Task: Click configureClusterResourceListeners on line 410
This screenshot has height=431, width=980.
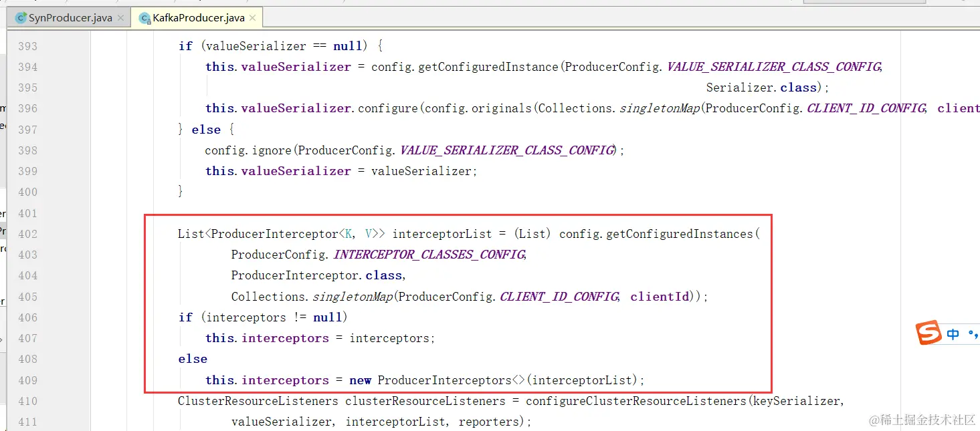Action: pos(635,401)
